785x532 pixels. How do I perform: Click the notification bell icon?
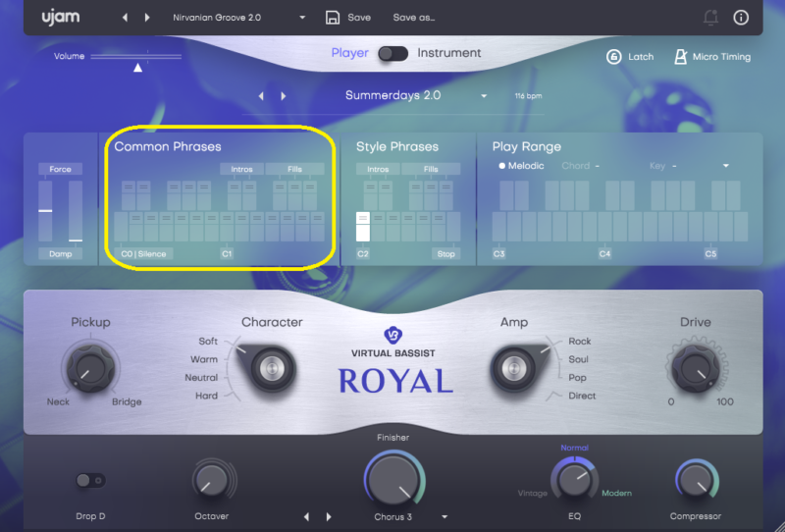tap(710, 18)
